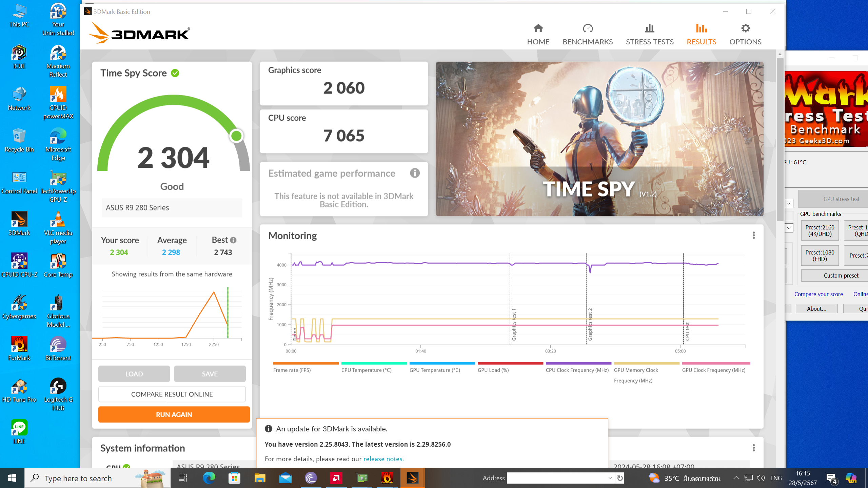Click the RUN AGAIN button
This screenshot has height=488, width=868.
coord(174,414)
